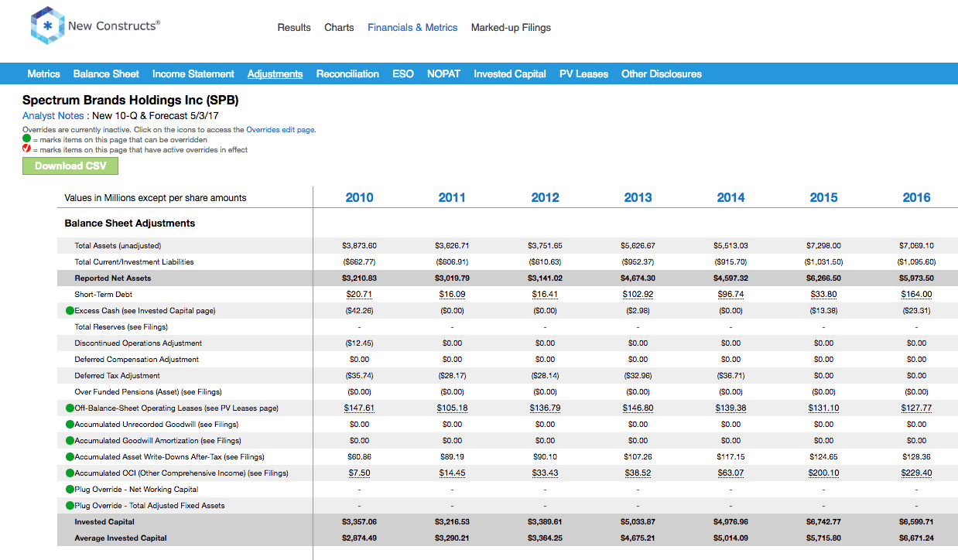Screen dimensions: 958x560
Task: Click green dot for Plug Override Net Working Capital
Action: (70, 490)
